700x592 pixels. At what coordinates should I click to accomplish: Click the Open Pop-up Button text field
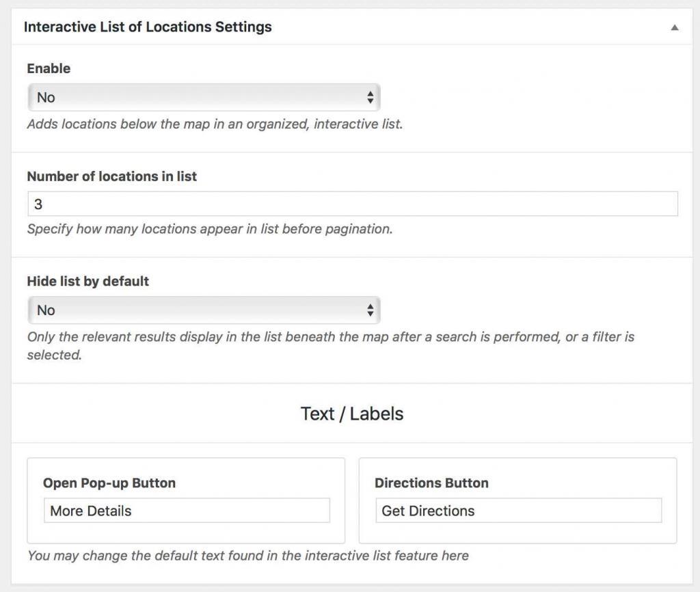(187, 511)
